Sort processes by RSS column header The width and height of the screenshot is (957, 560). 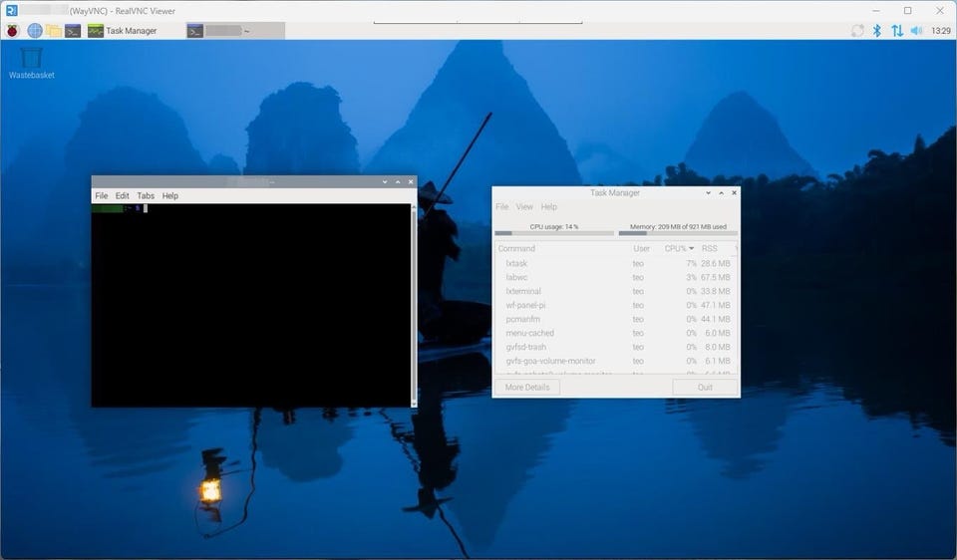[709, 248]
